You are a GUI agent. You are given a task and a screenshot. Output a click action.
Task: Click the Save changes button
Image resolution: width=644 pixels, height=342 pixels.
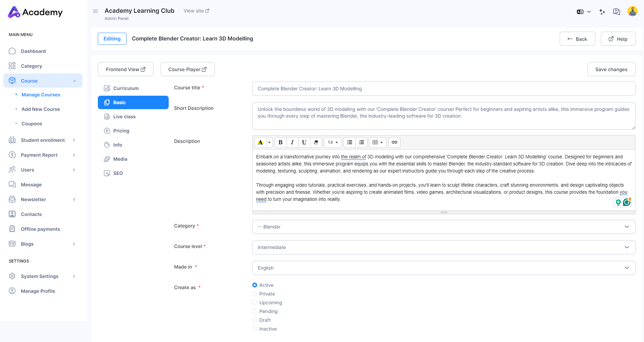click(611, 69)
